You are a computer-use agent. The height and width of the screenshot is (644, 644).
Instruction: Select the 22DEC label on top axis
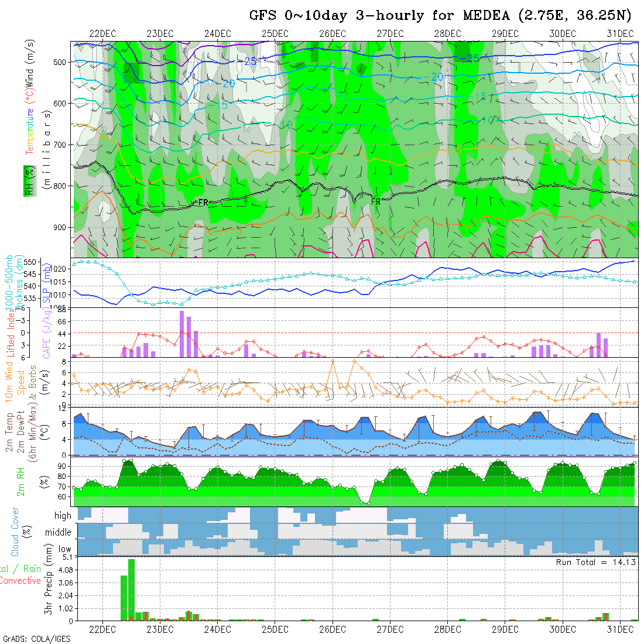pos(102,33)
